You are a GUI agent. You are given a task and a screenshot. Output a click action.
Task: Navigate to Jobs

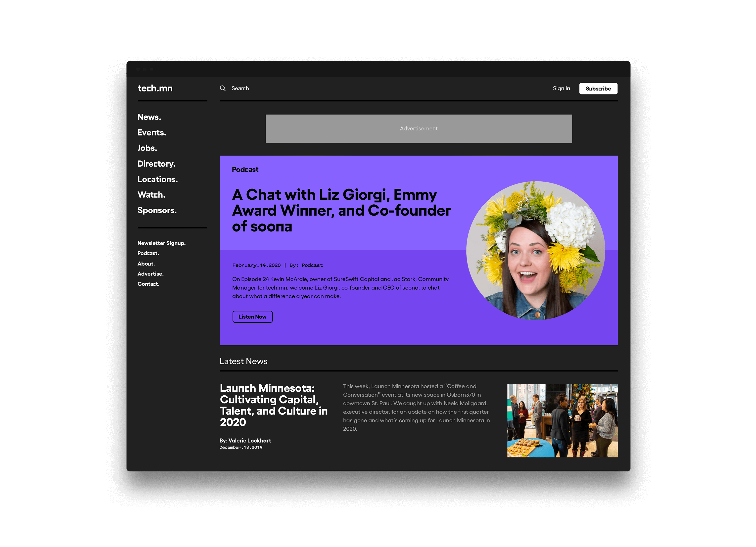[x=147, y=148]
